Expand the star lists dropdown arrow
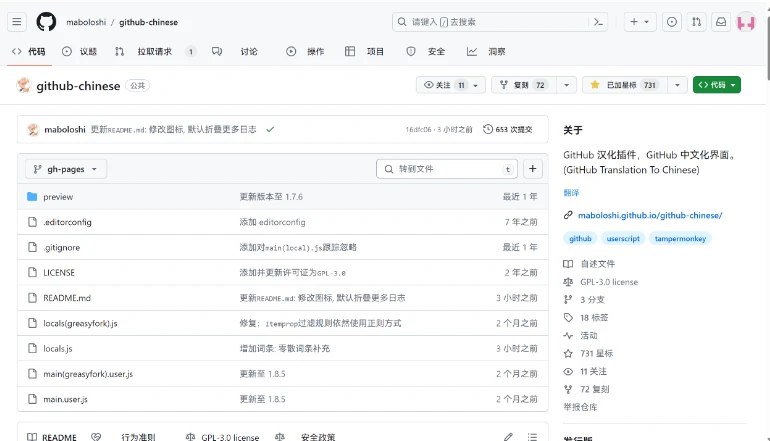 [x=677, y=85]
